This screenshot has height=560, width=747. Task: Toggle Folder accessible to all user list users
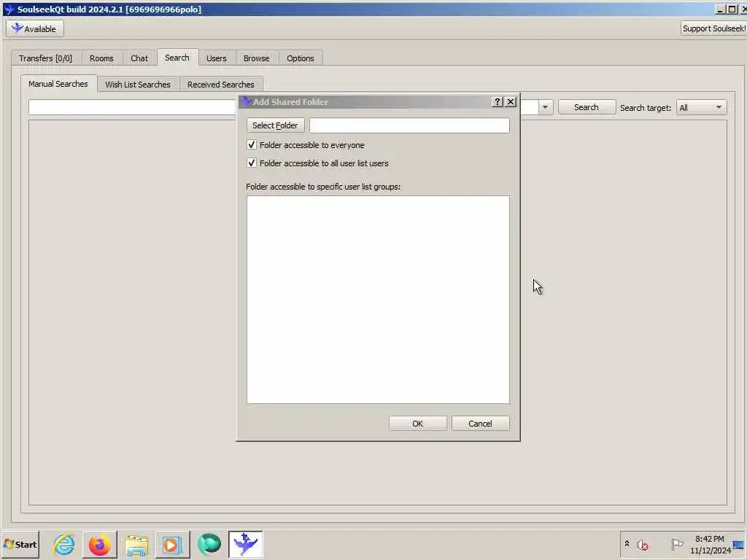pos(252,163)
